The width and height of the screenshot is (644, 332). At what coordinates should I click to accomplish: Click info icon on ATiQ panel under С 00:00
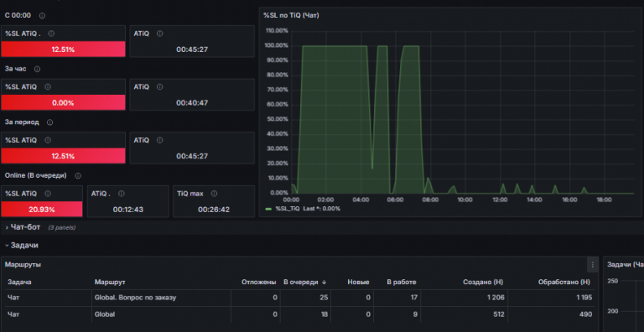click(x=160, y=34)
